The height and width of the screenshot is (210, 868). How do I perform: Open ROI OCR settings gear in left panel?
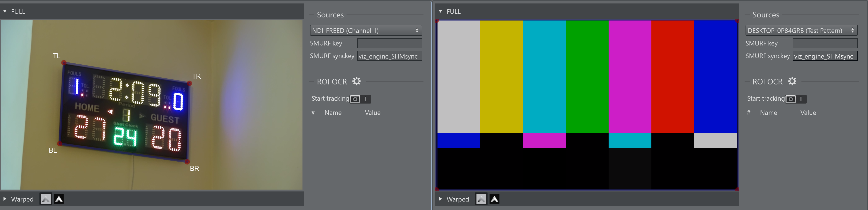[x=356, y=81]
